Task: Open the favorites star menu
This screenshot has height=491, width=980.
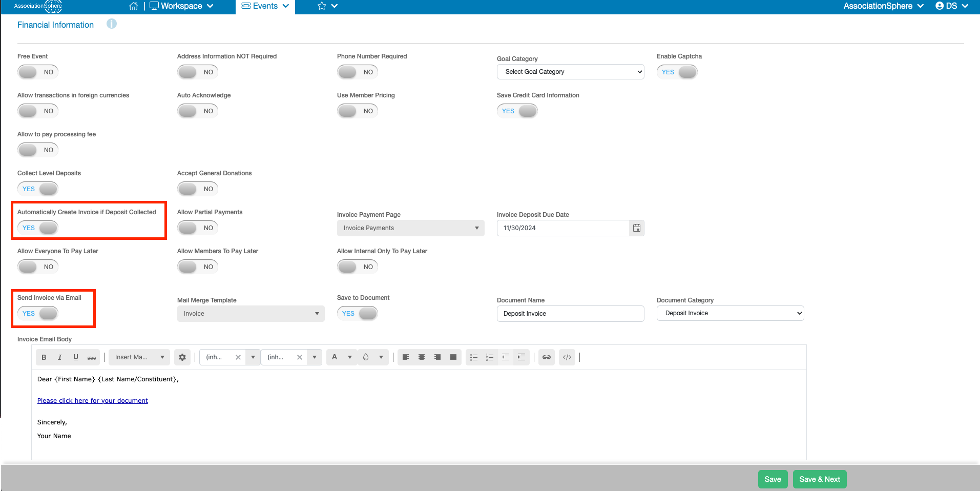Action: (328, 6)
